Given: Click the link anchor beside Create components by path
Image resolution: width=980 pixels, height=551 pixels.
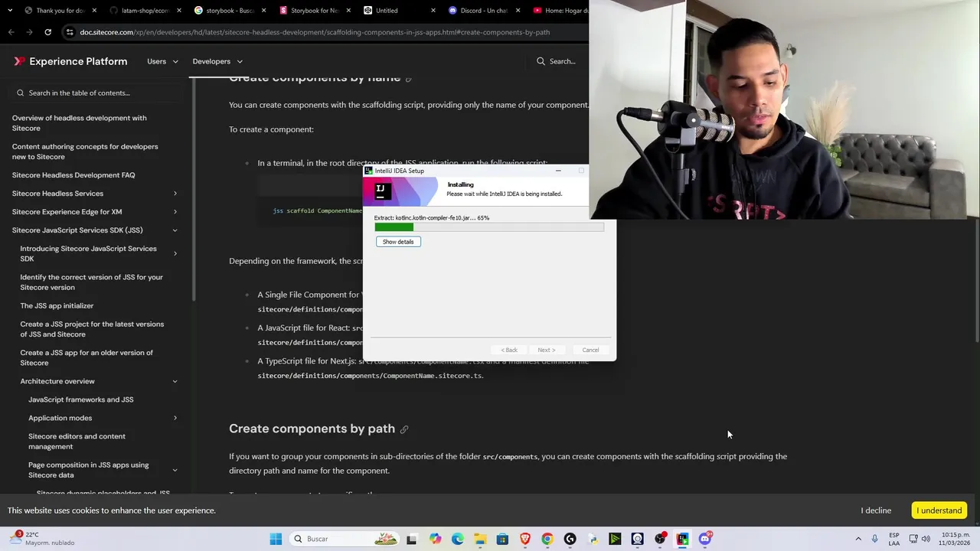Looking at the screenshot, I should click(404, 429).
